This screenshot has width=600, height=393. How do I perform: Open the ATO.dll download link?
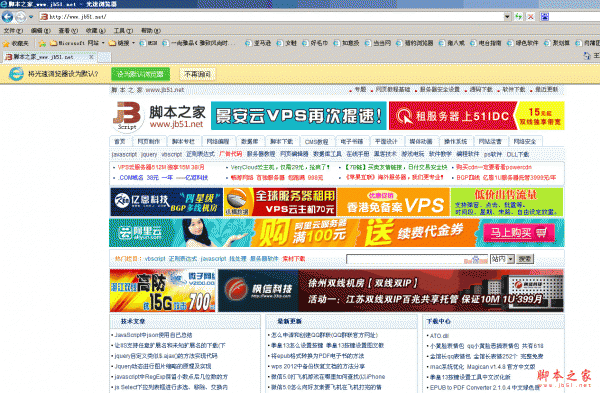coord(439,336)
